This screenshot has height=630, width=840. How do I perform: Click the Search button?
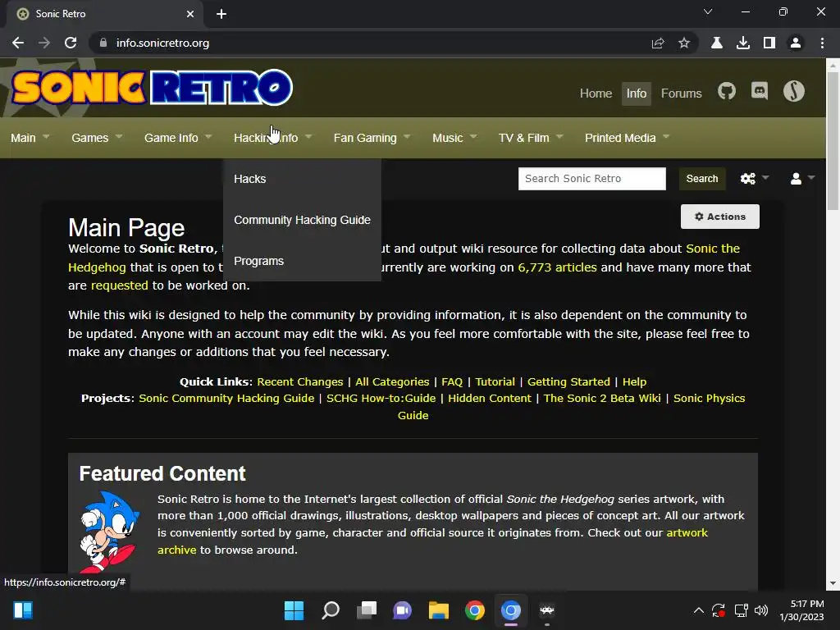[702, 178]
